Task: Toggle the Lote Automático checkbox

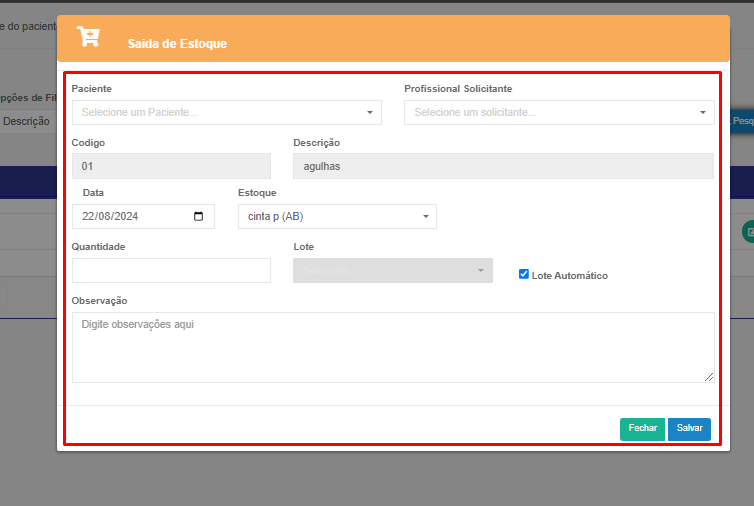Action: 524,274
